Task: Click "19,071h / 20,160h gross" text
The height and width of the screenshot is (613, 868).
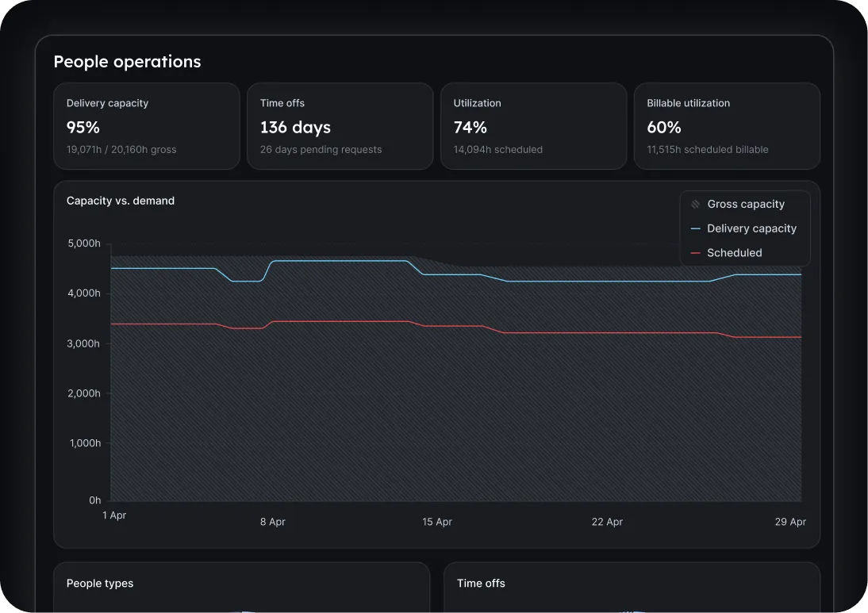Action: click(x=121, y=149)
